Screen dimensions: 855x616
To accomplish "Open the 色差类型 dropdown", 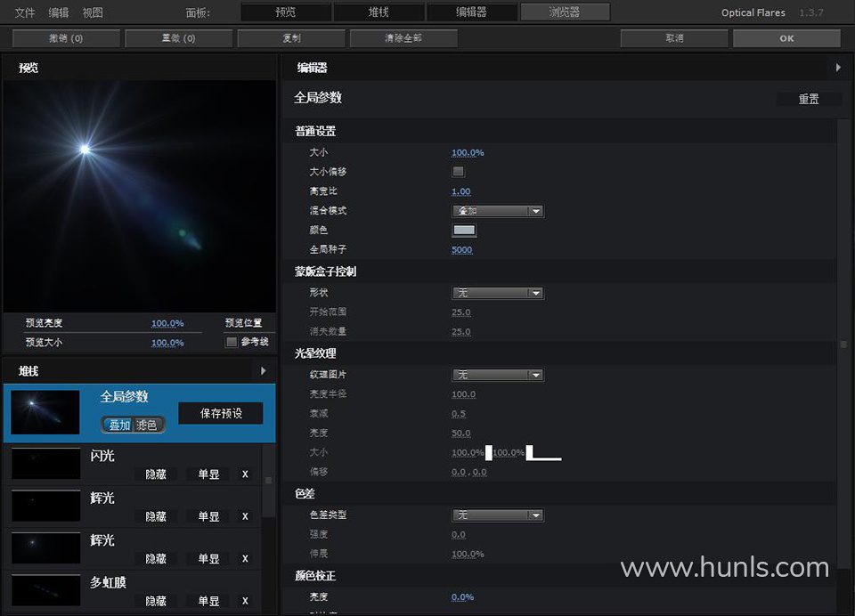I will (x=498, y=515).
